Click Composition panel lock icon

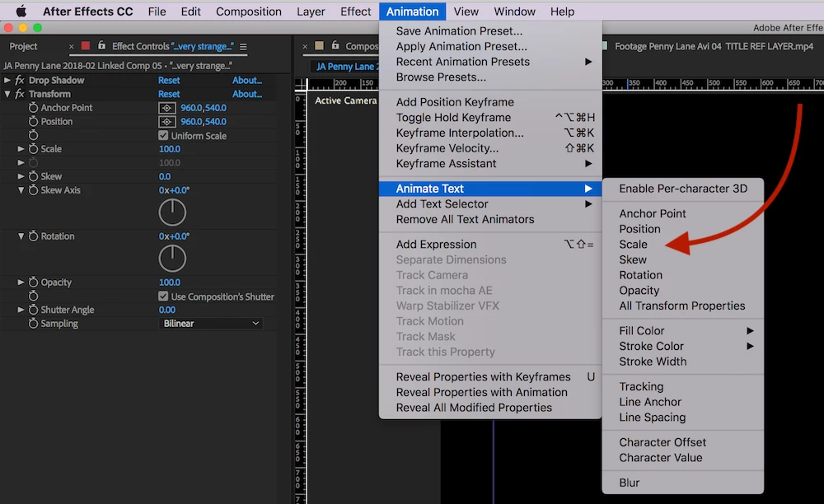tap(335, 45)
